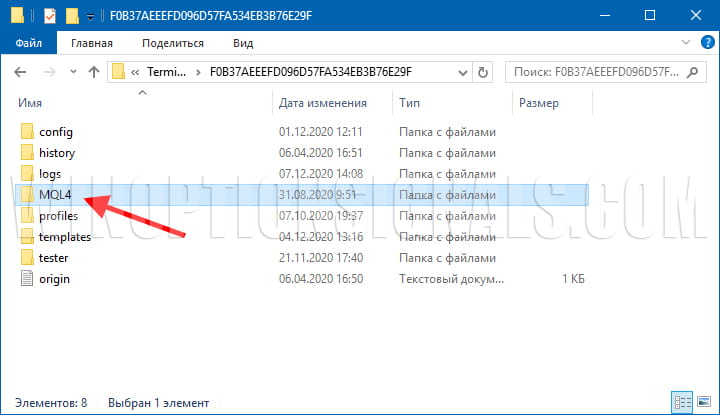The width and height of the screenshot is (720, 415).
Task: Refresh the folder using the refresh icon
Action: [x=484, y=72]
